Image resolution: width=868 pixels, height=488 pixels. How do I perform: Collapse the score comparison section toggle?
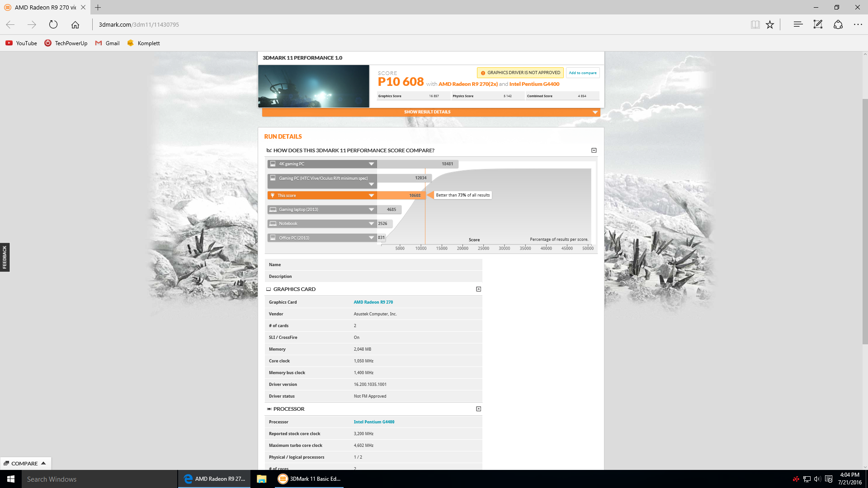(594, 150)
